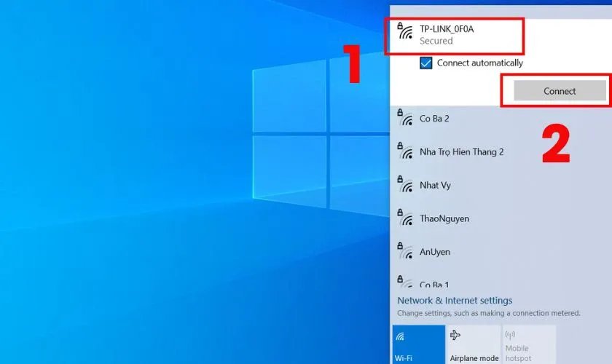Open Network & Internet settings link

point(455,301)
